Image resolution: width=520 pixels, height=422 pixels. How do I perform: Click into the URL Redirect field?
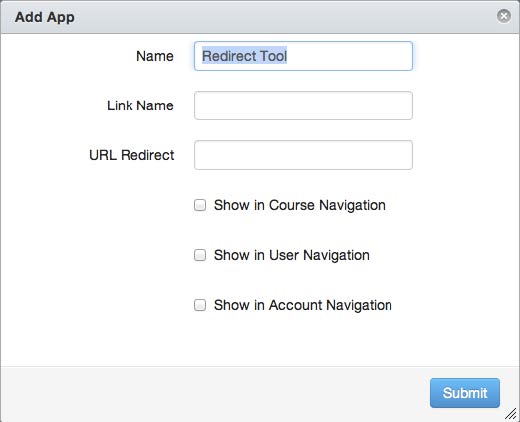point(303,155)
